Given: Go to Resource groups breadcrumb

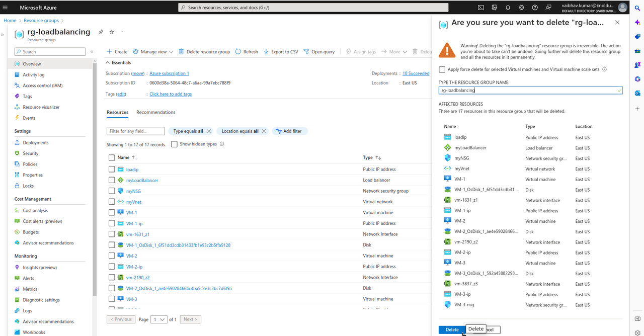Looking at the screenshot, I should click(41, 21).
